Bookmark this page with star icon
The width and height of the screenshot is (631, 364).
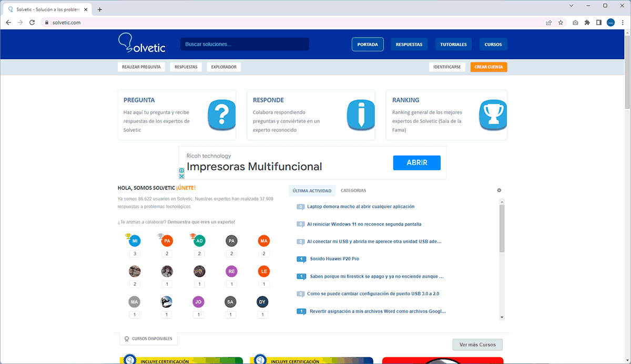[x=561, y=23]
